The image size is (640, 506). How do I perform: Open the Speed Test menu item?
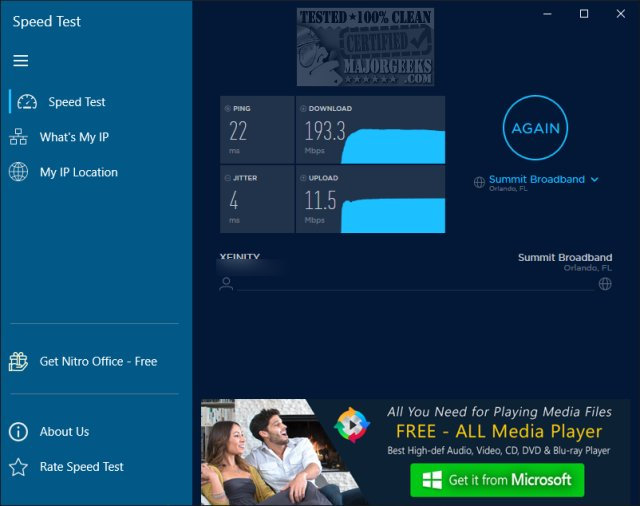(96, 102)
